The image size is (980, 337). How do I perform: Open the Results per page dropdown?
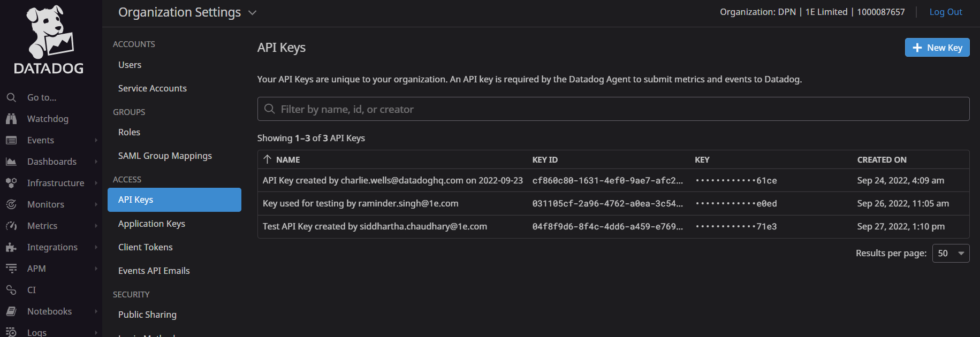click(951, 253)
